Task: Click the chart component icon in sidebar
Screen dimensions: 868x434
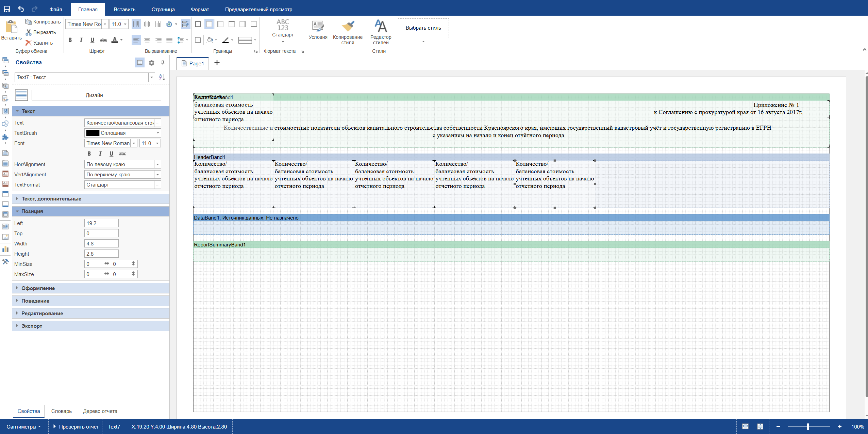Action: (x=5, y=250)
